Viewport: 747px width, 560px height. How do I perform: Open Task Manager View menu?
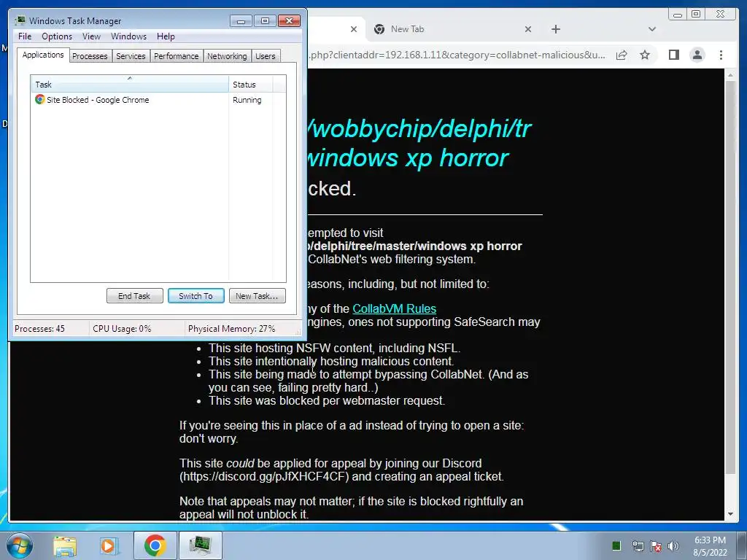[91, 36]
